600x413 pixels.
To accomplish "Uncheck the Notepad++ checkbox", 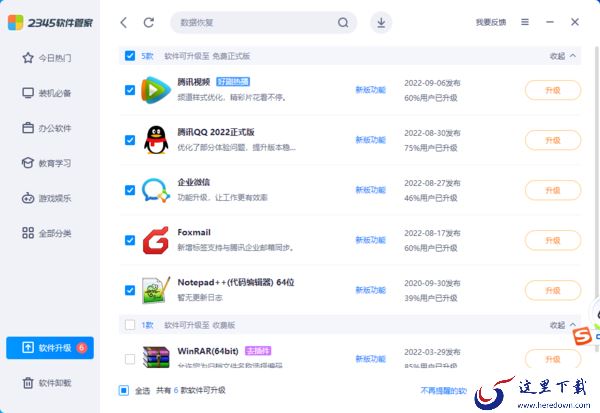I will pyautogui.click(x=130, y=290).
